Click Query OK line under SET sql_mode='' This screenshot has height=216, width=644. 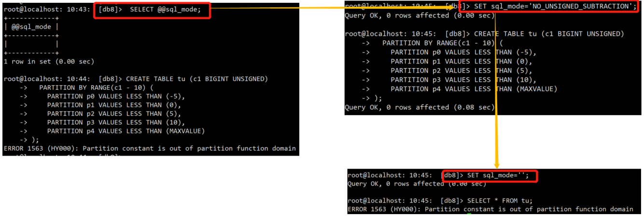(x=417, y=184)
